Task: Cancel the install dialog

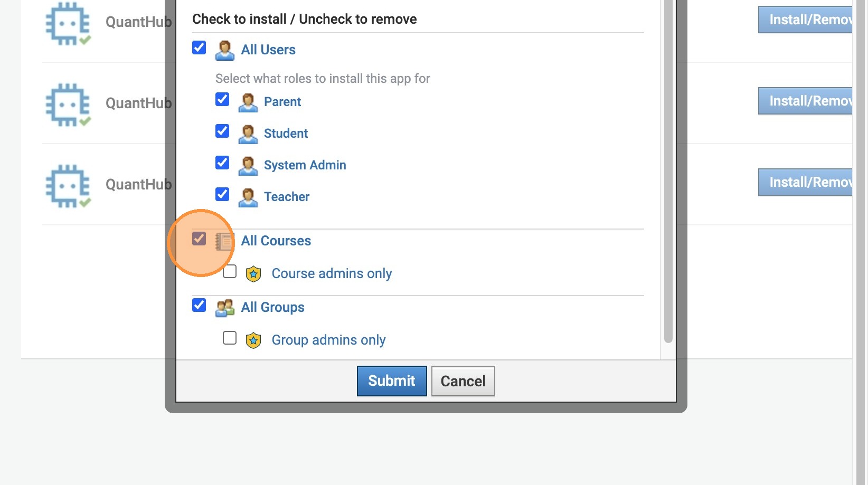Action: pos(463,381)
